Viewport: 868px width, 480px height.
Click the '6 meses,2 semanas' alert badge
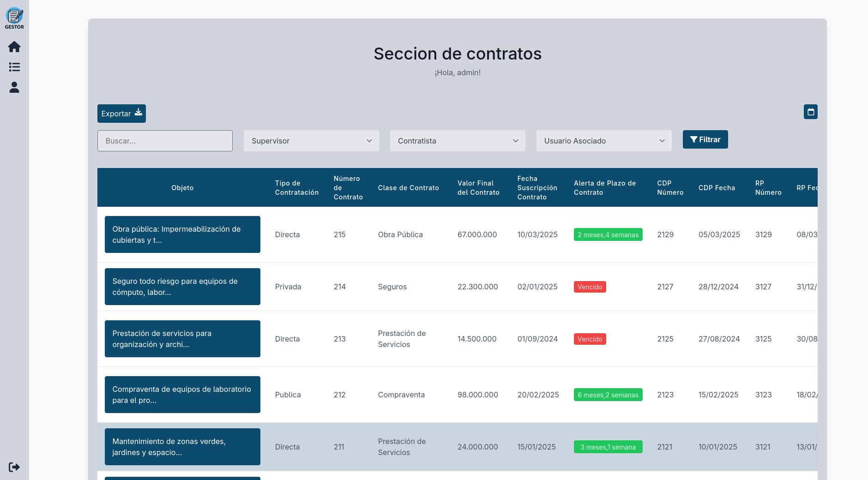608,395
